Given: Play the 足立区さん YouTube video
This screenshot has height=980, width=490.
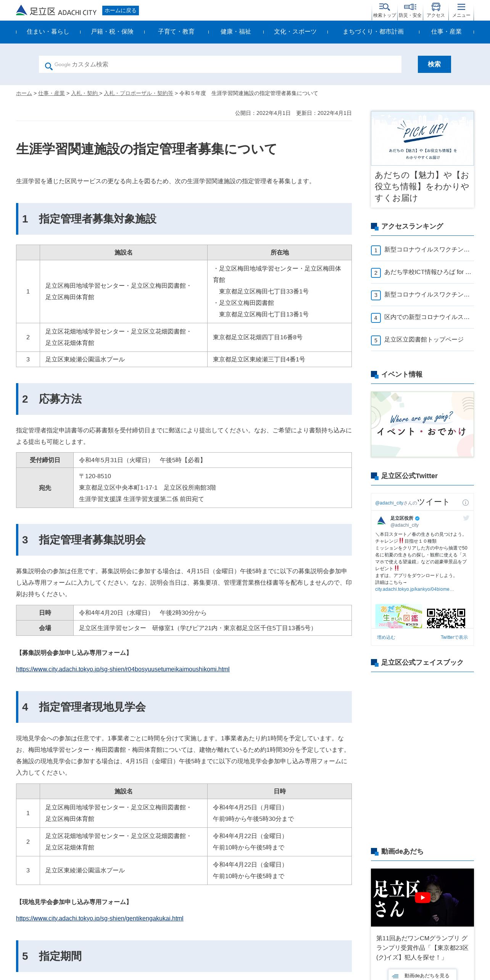Looking at the screenshot, I should click(422, 898).
